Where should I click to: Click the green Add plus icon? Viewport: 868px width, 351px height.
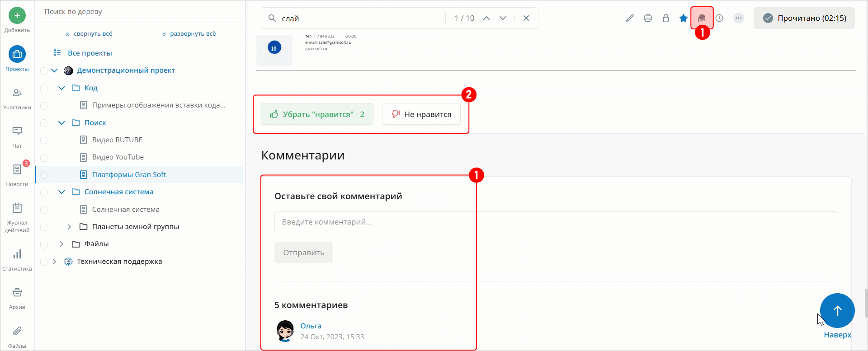pos(17,15)
